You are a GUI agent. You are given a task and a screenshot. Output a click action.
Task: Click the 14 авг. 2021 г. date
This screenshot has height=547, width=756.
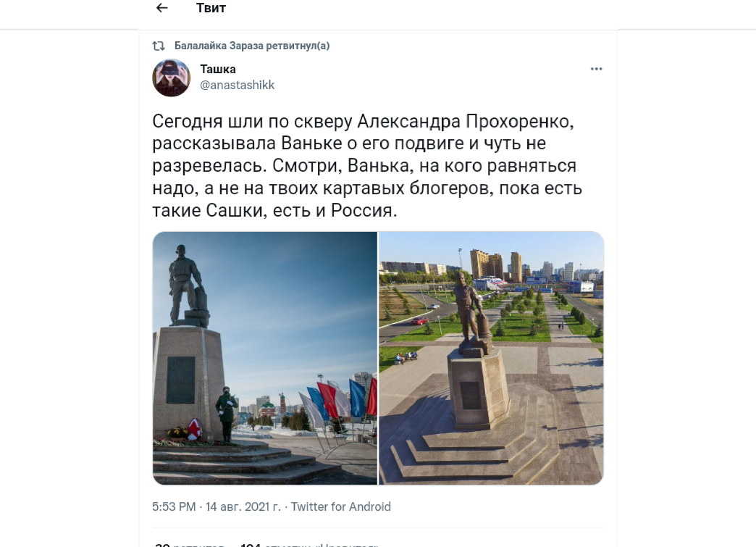click(243, 506)
